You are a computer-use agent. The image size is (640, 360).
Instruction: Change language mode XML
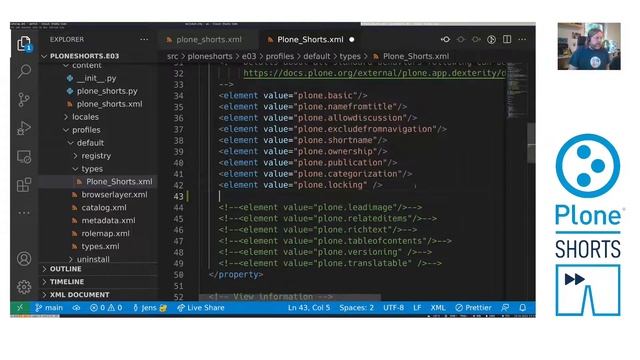point(438,308)
